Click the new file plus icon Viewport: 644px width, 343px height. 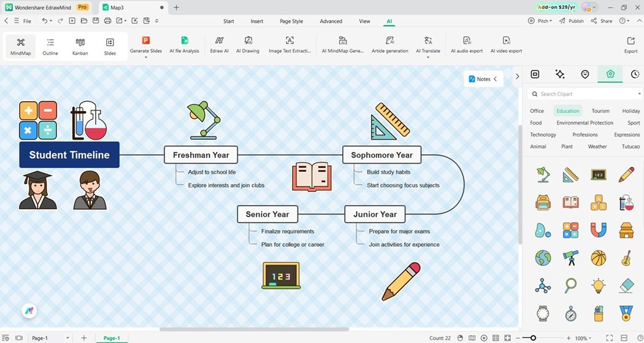tap(72, 20)
